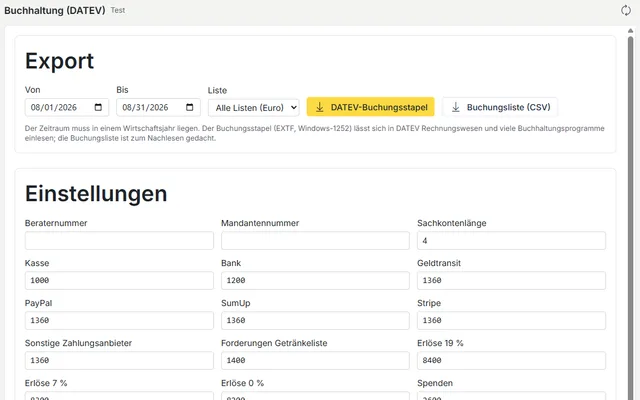
Task: Open the calendar picker in Von field
Action: pos(98,107)
